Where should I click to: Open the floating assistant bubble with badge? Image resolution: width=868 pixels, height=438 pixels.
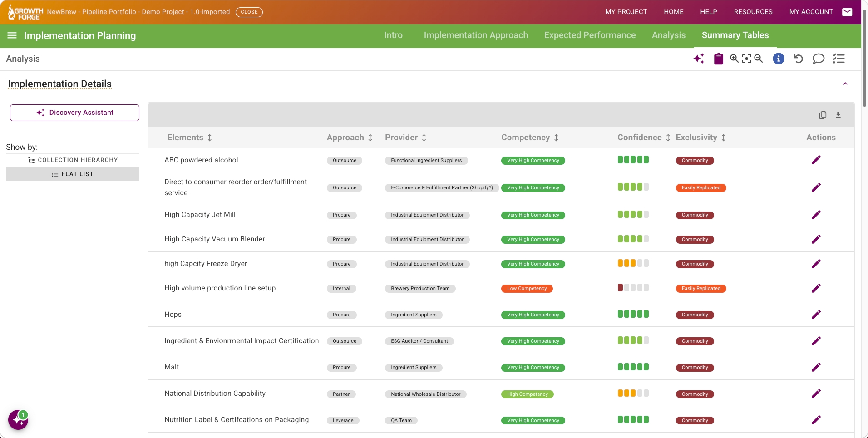click(18, 420)
